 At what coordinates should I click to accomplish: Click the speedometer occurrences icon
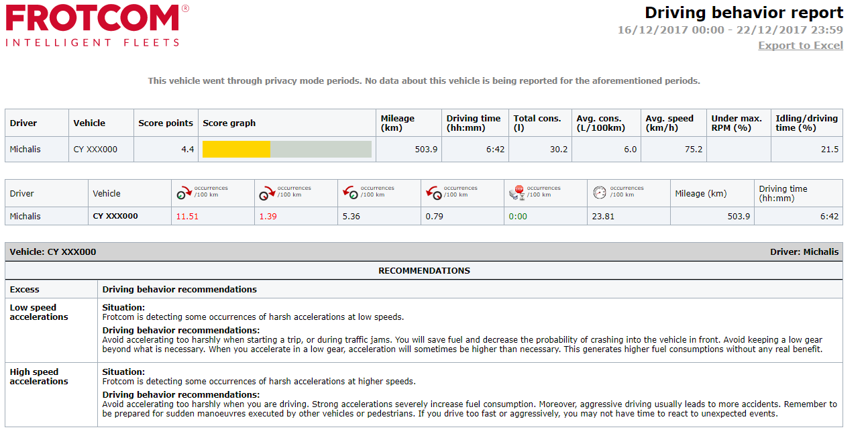point(600,193)
